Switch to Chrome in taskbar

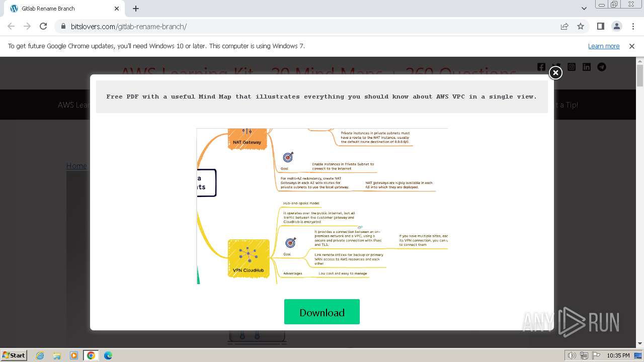[x=91, y=355]
